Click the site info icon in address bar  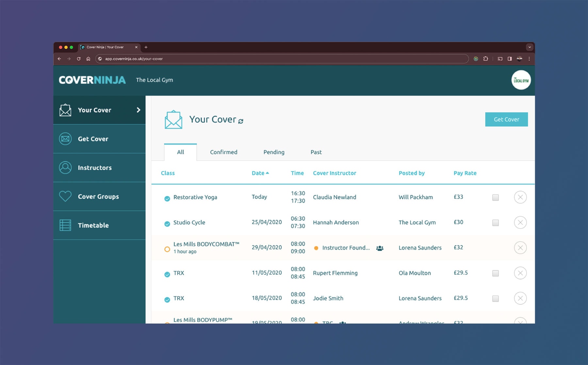pyautogui.click(x=100, y=59)
